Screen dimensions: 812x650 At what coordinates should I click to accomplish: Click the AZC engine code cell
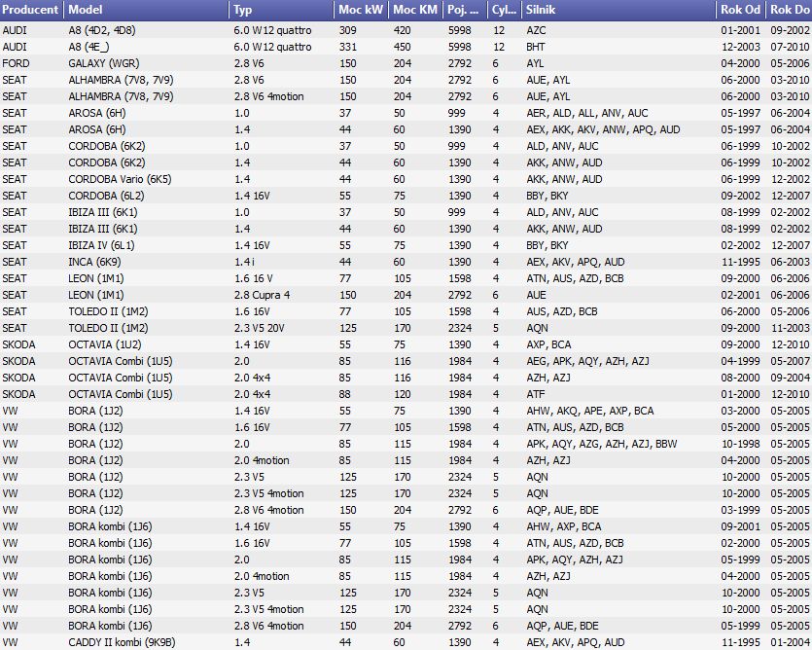536,30
